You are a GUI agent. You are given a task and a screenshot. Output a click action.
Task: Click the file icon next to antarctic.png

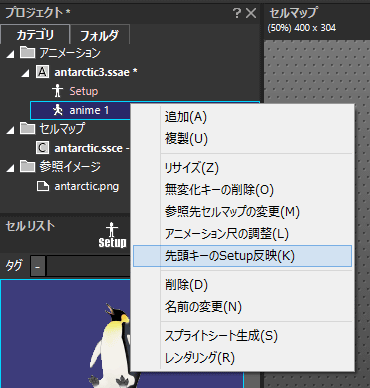coord(43,186)
